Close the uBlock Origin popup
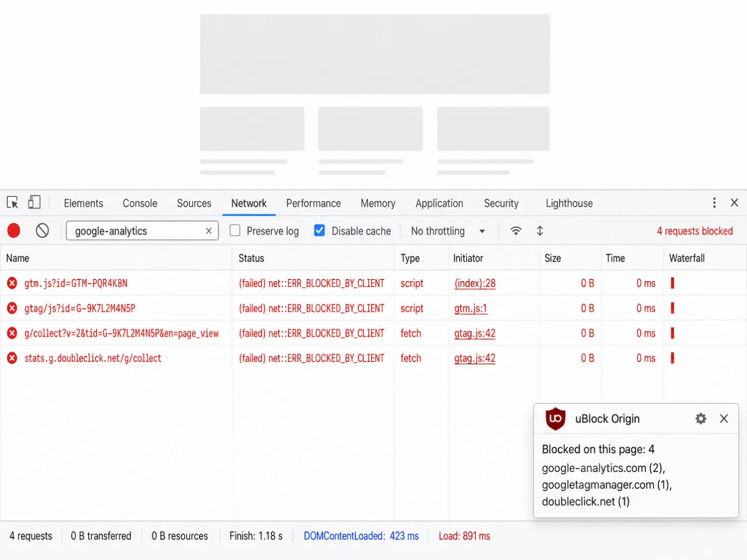 coord(724,418)
